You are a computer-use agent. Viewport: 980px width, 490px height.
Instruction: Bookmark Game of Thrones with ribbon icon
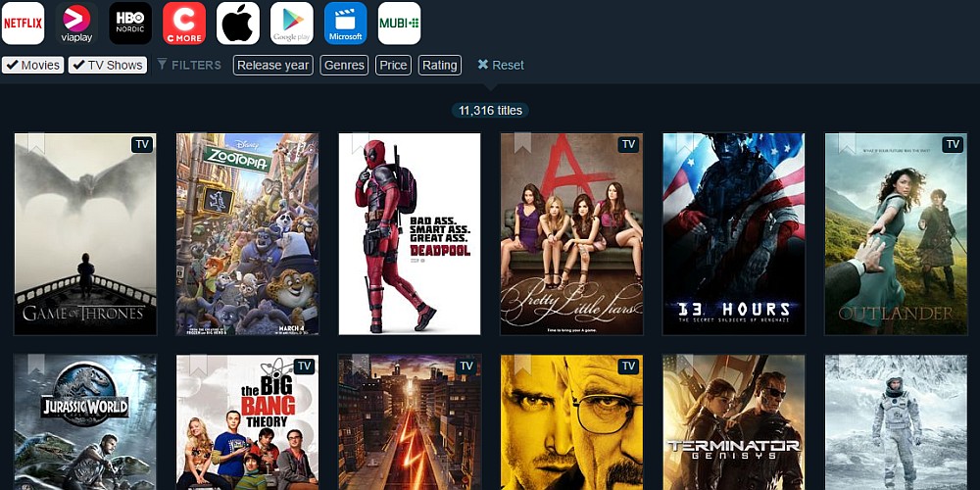pyautogui.click(x=36, y=142)
